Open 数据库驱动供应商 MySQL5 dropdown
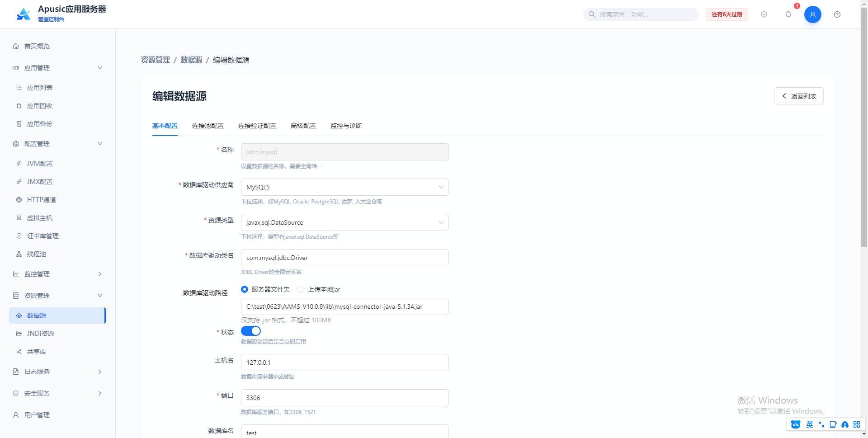This screenshot has height=438, width=868. (344, 187)
